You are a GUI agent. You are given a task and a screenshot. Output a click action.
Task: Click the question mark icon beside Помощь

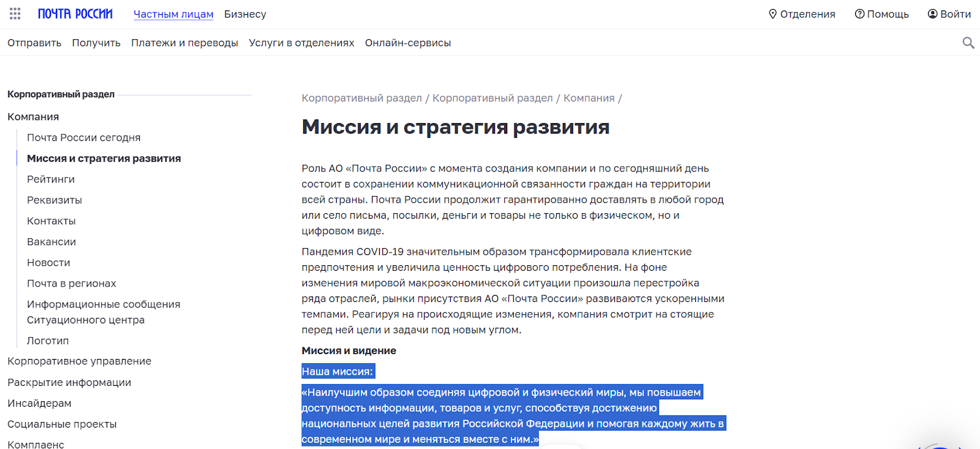[x=860, y=14]
